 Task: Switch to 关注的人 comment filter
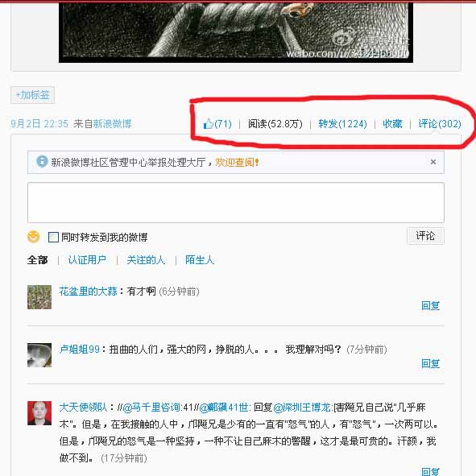click(x=146, y=260)
